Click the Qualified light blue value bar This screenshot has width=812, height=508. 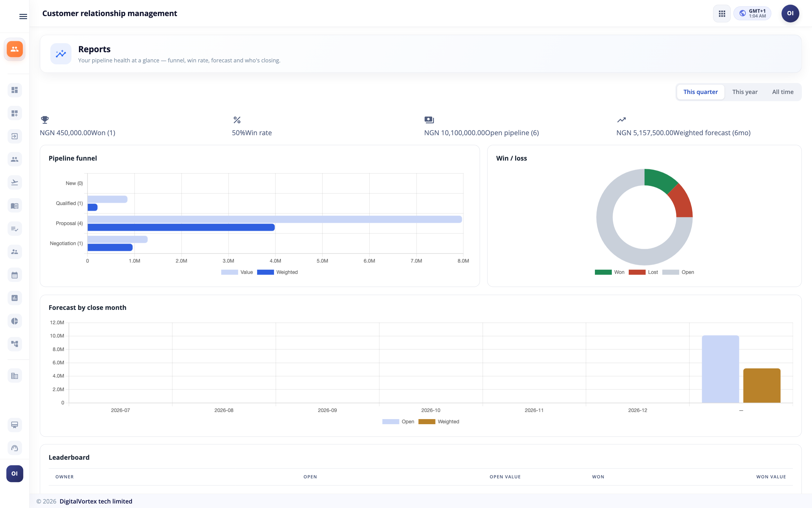tap(107, 199)
